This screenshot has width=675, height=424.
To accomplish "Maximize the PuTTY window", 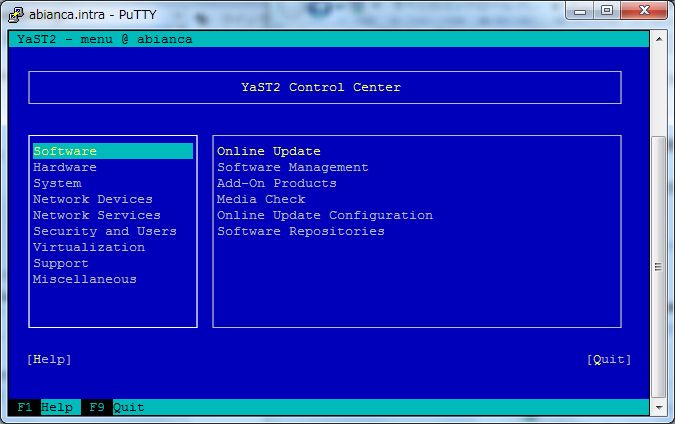I will [x=607, y=11].
